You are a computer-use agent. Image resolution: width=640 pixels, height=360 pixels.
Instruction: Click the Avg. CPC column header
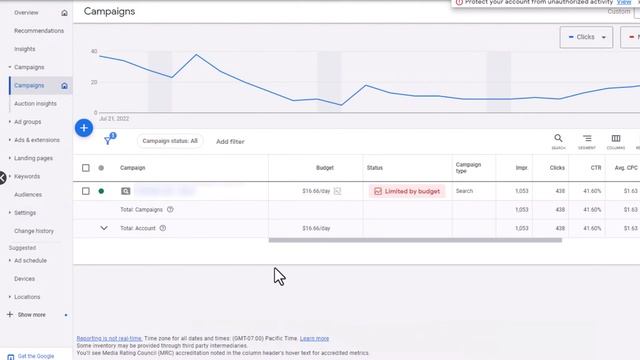click(626, 168)
